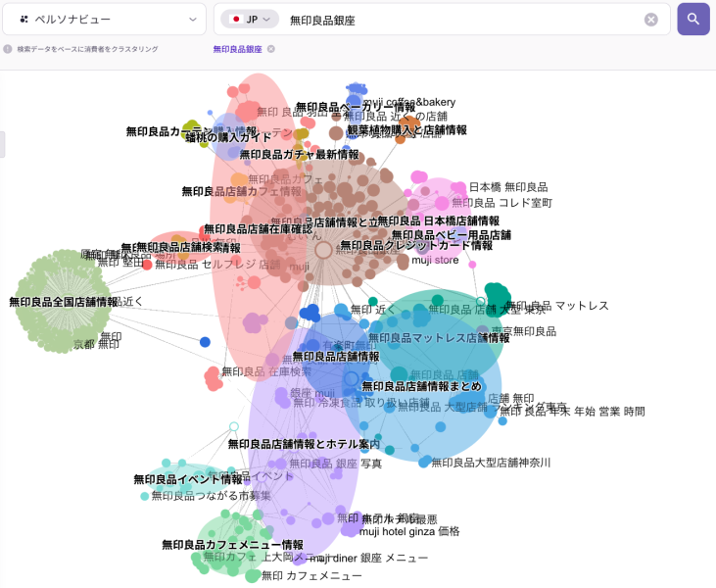Click the purple search button
This screenshot has width=716, height=588.
693,20
